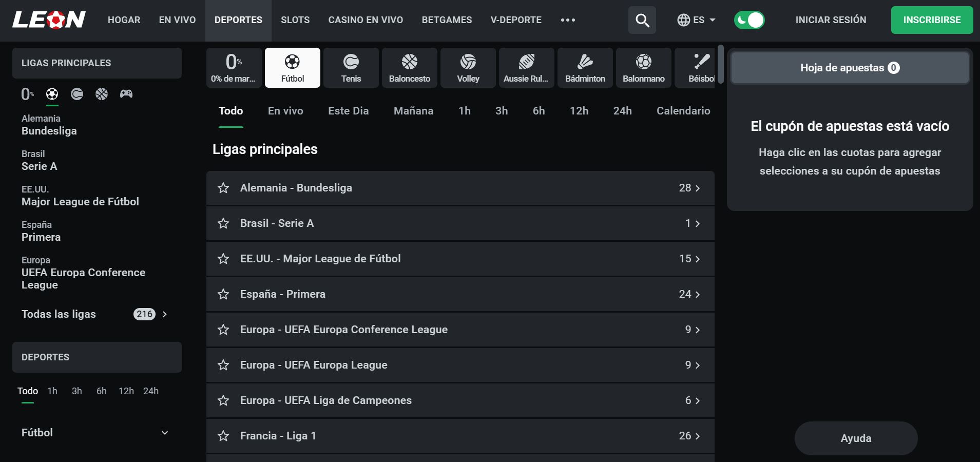Go to EN VIVO section
980x462 pixels.
point(177,20)
